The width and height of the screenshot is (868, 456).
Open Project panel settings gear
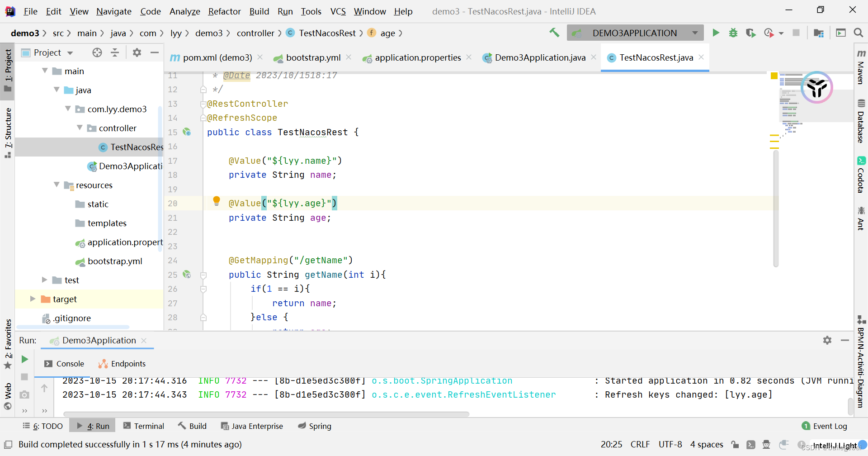point(137,52)
